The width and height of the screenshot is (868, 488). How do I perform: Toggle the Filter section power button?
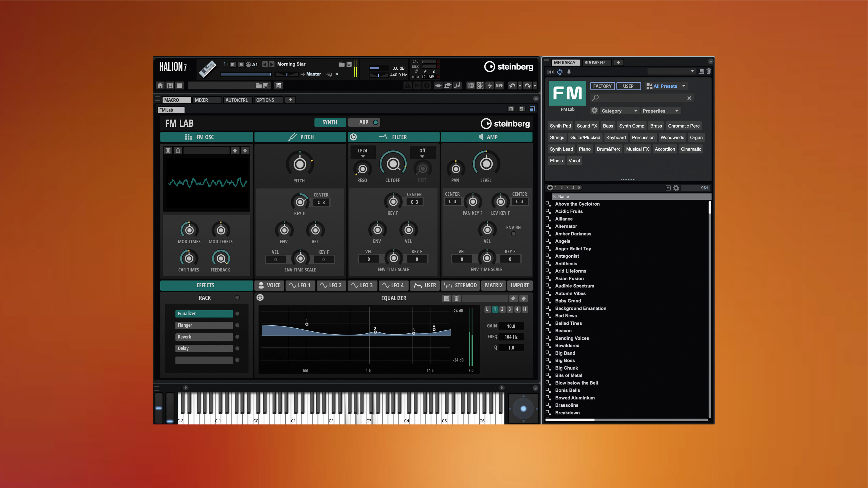click(353, 137)
